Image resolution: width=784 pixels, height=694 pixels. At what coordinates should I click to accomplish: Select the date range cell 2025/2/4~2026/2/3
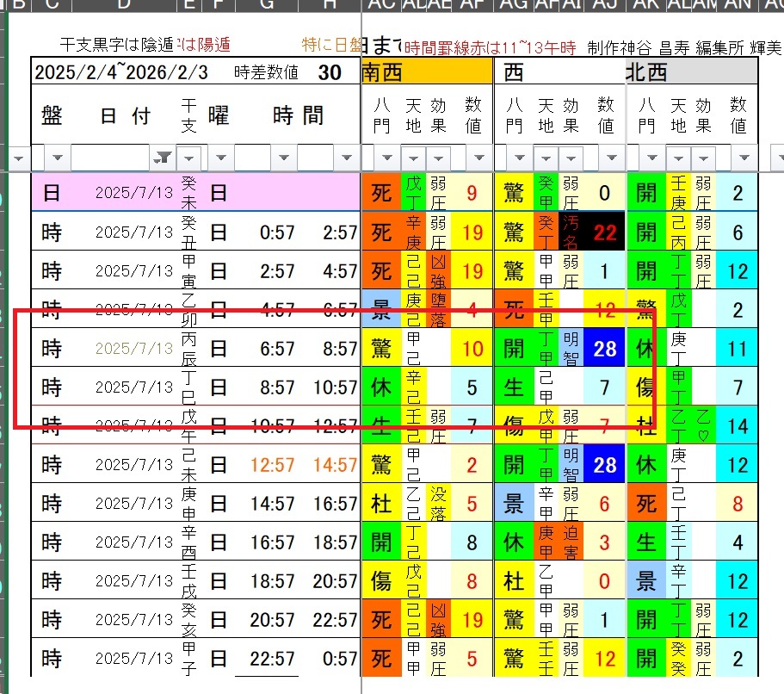coord(120,73)
